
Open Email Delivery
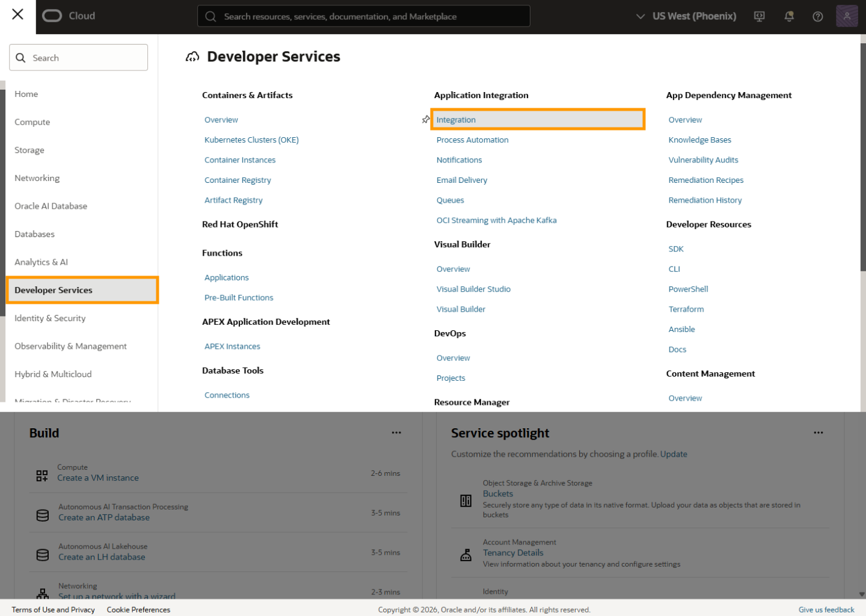pyautogui.click(x=462, y=180)
